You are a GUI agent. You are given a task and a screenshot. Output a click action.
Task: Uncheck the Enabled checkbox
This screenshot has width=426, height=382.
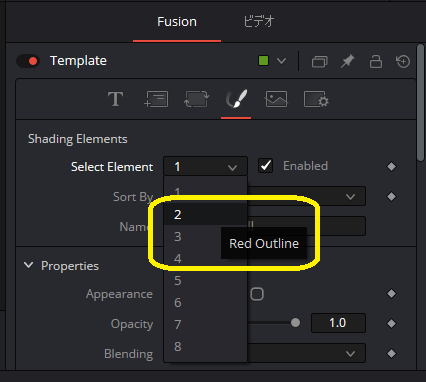click(265, 166)
